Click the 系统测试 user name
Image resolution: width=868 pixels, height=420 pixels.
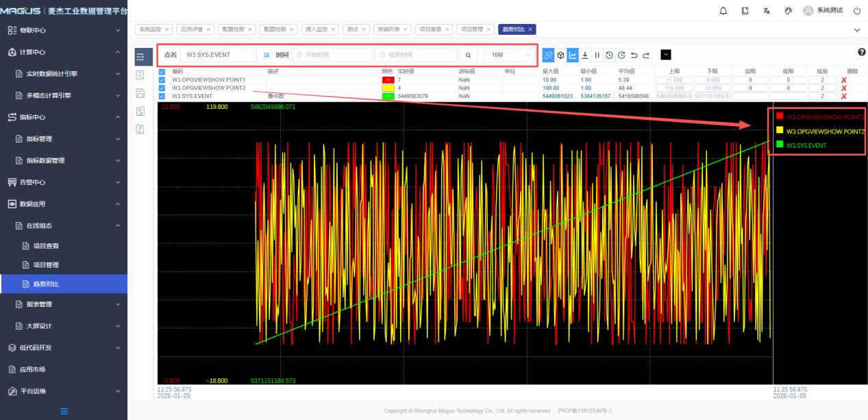click(830, 11)
